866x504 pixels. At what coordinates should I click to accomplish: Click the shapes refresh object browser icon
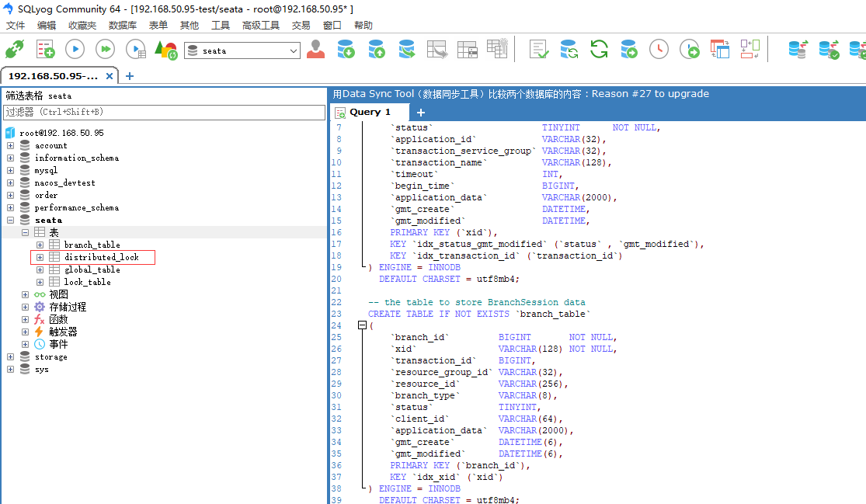pos(165,50)
